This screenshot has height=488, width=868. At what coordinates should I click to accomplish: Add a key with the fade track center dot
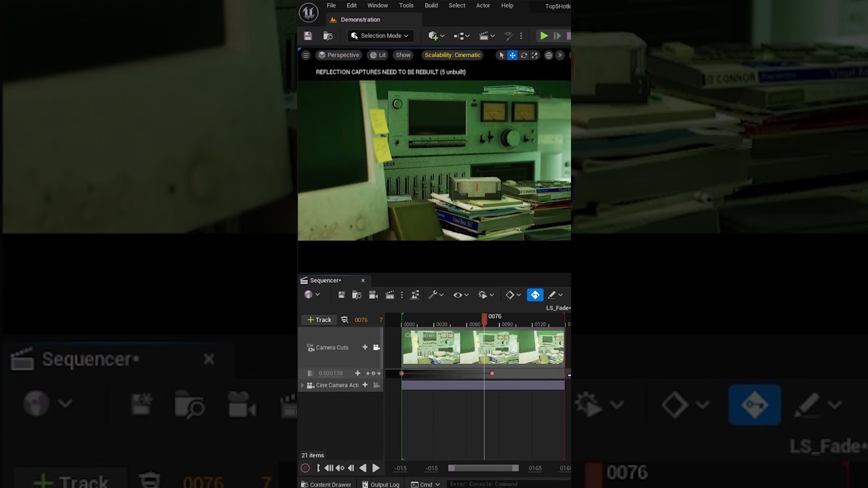tap(373, 373)
